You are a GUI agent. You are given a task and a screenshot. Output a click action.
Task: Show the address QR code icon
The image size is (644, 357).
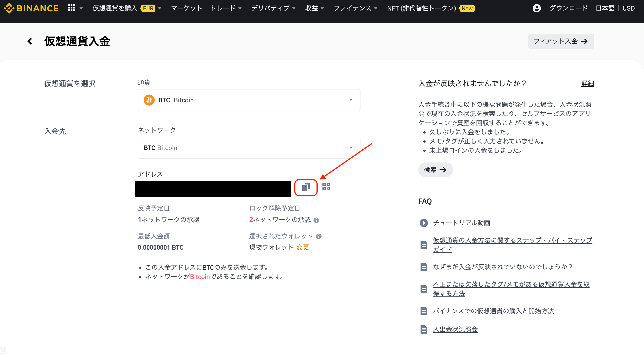point(326,187)
